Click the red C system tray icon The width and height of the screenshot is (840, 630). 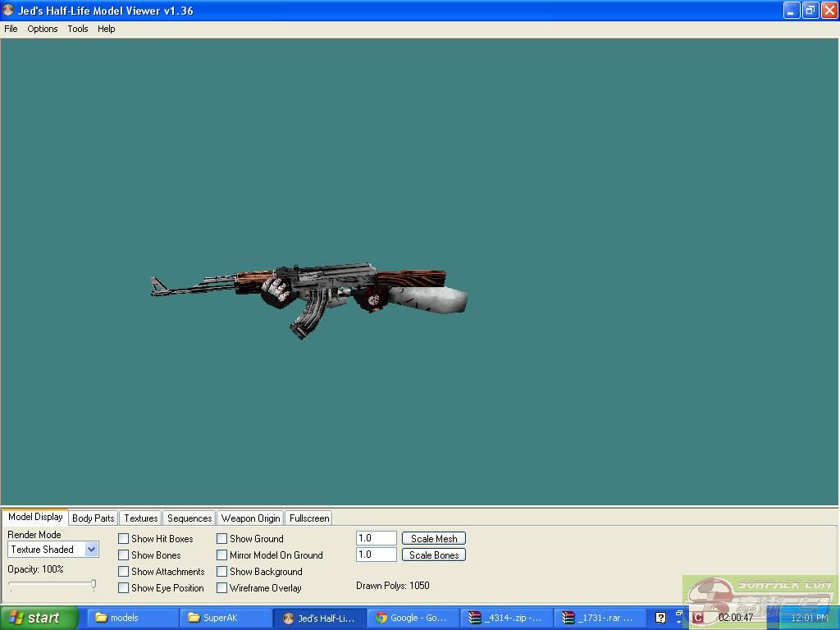[x=697, y=618]
